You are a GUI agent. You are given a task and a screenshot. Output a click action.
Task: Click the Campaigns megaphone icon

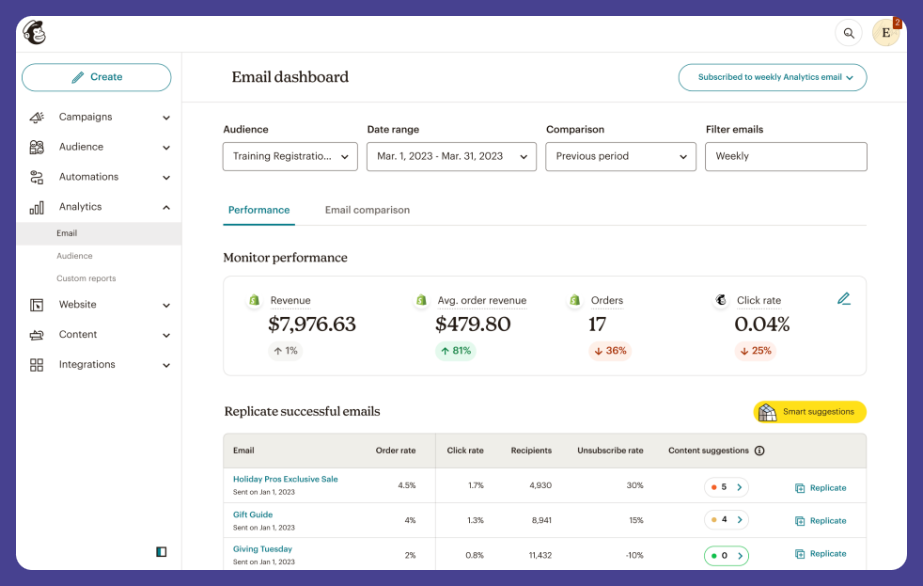pyautogui.click(x=37, y=117)
